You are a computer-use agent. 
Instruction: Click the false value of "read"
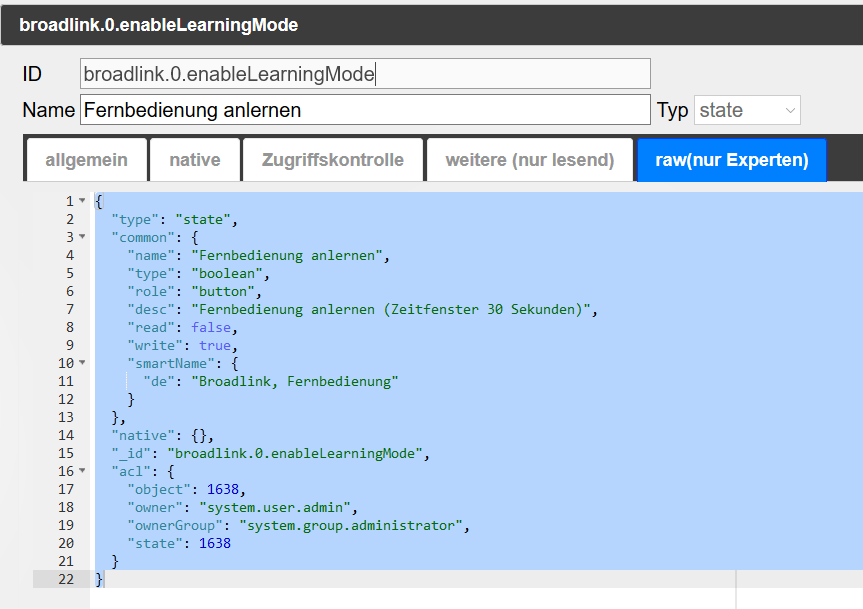211,327
